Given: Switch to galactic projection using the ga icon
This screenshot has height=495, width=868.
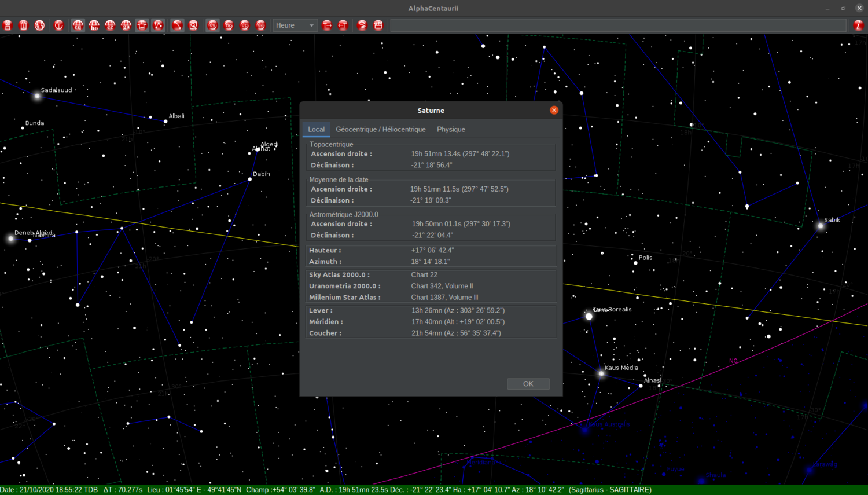Looking at the screenshot, I should (126, 25).
